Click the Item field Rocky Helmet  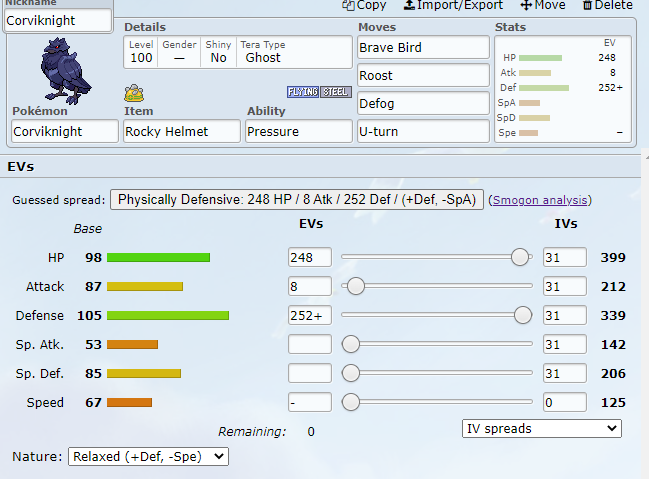pos(182,131)
